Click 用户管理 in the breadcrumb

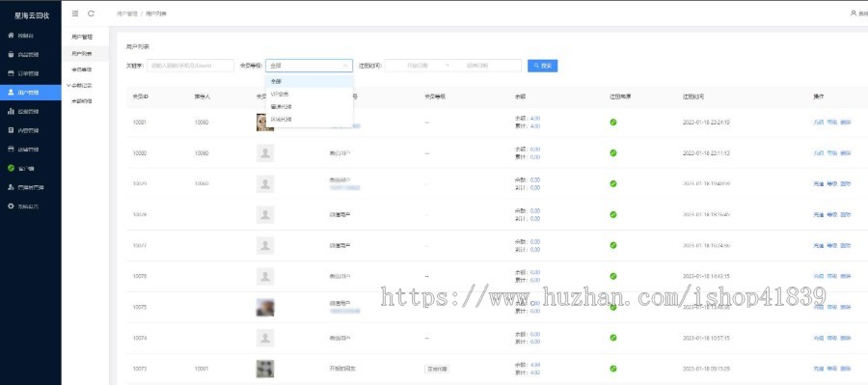click(x=126, y=14)
